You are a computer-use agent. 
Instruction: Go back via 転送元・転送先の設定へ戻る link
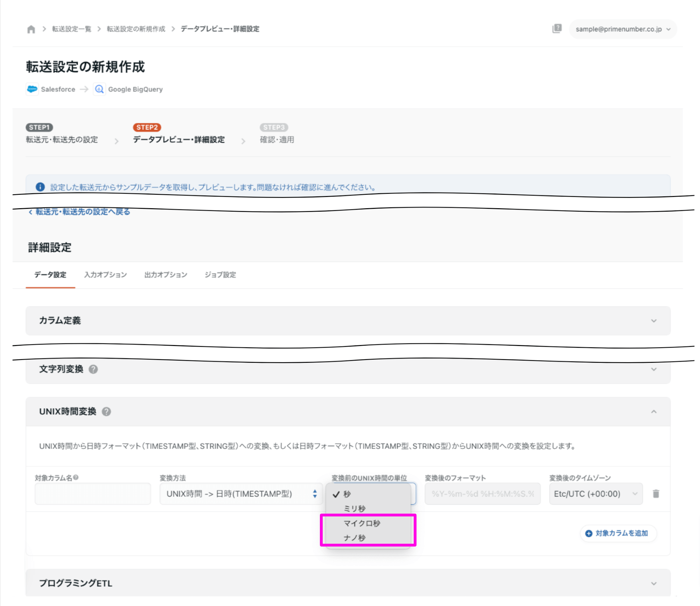[x=79, y=212]
